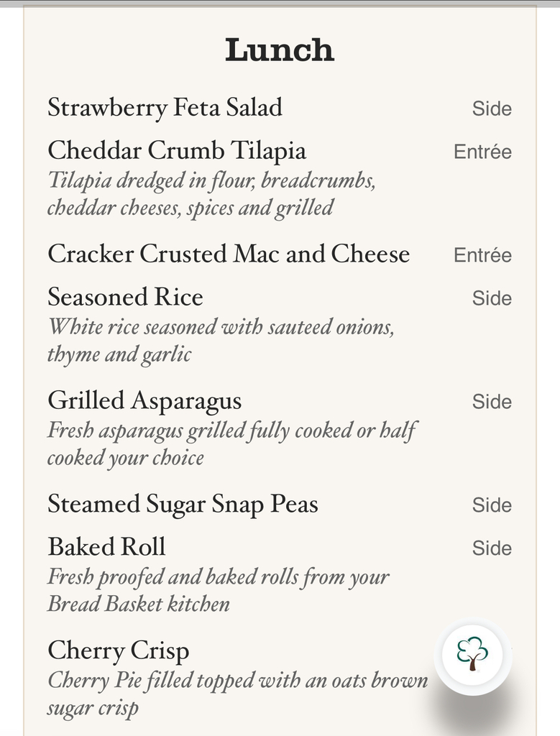560x736 pixels.
Task: Click the Side label beside Strawberry Feta Salad
Action: pos(492,109)
